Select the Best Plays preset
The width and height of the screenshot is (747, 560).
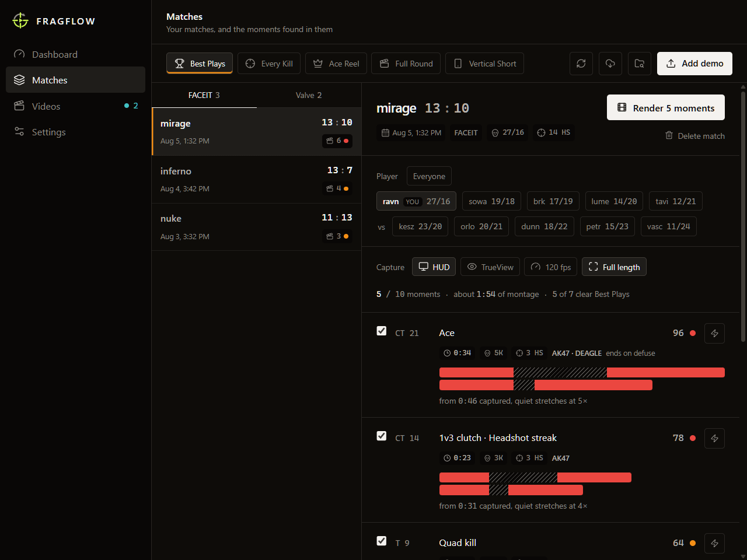tap(200, 64)
